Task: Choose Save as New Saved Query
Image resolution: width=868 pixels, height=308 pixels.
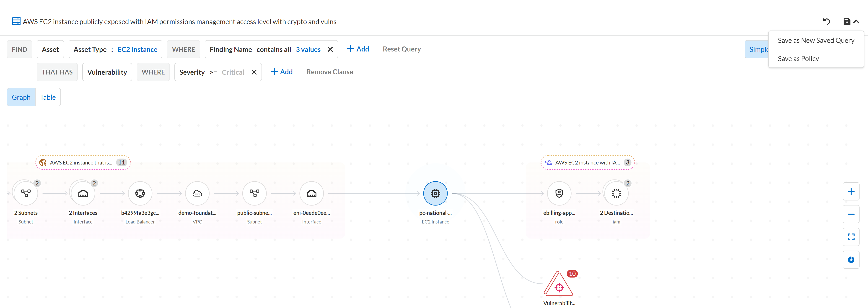Action: click(x=816, y=40)
